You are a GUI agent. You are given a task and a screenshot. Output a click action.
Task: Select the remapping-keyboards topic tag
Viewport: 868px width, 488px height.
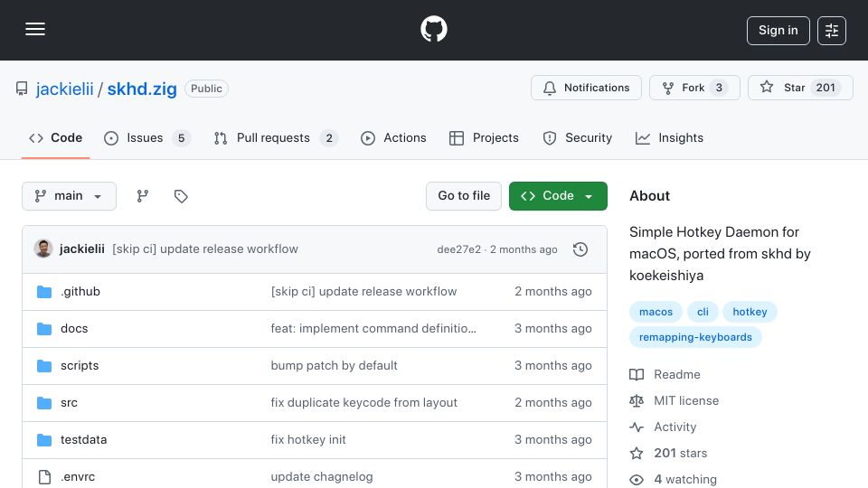click(695, 337)
